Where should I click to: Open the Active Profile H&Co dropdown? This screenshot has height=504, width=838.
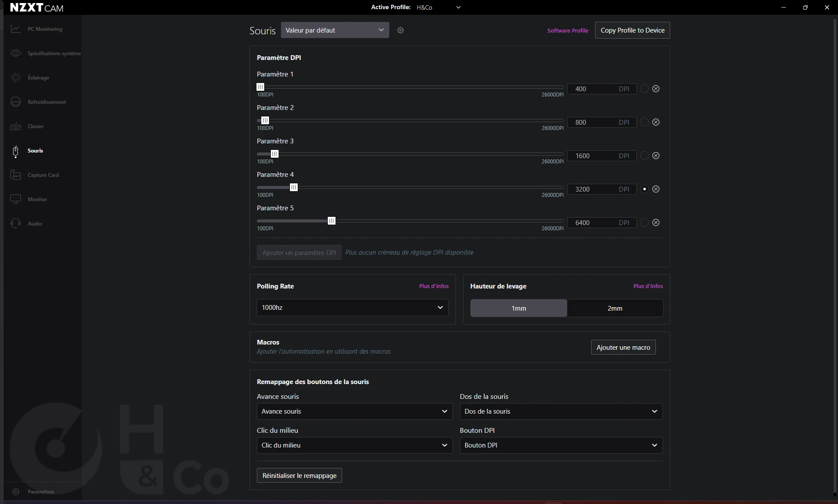[x=438, y=7]
